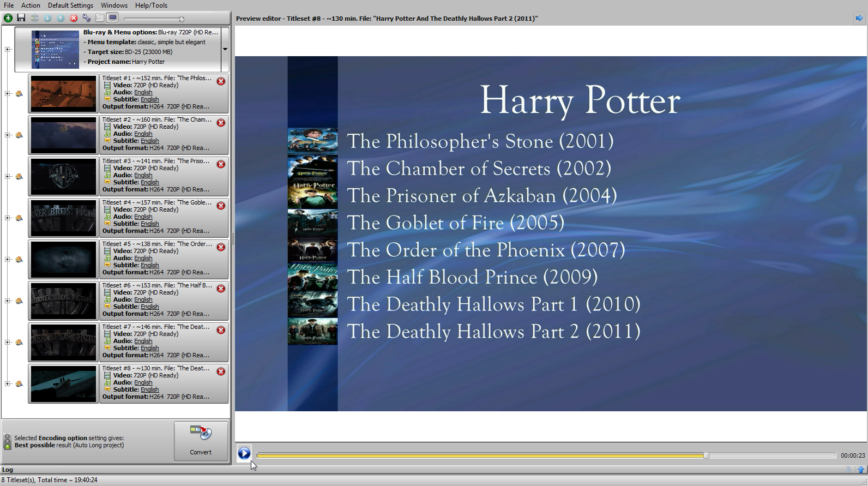The image size is (868, 486).
Task: Open the Blu-ray & Menu options dropdown arrow
Action: pyautogui.click(x=225, y=50)
